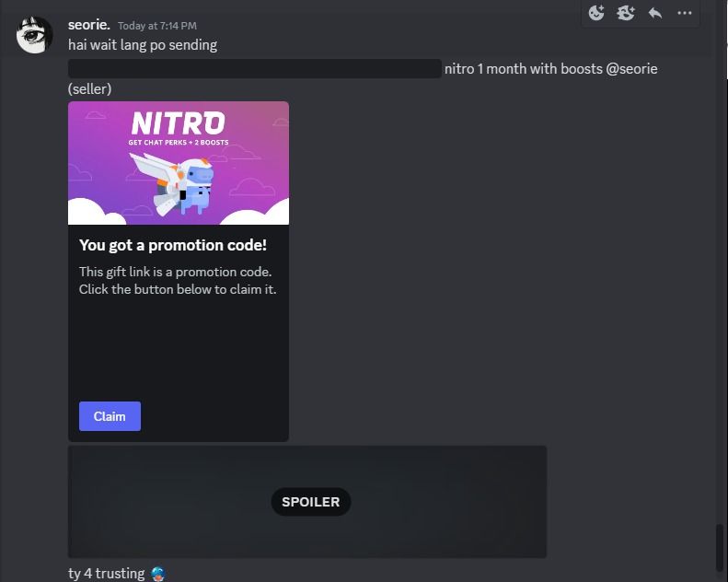Reply to seorie's message
The image size is (728, 582).
655,13
